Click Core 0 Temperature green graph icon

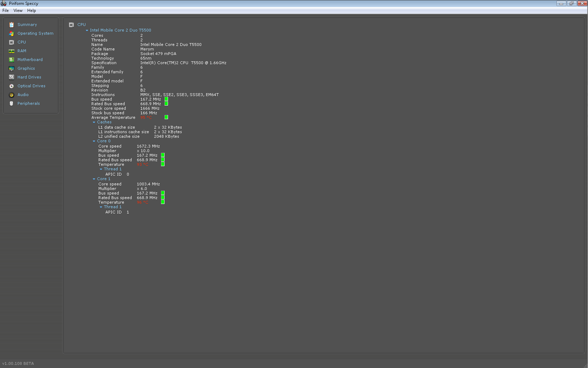(163, 164)
